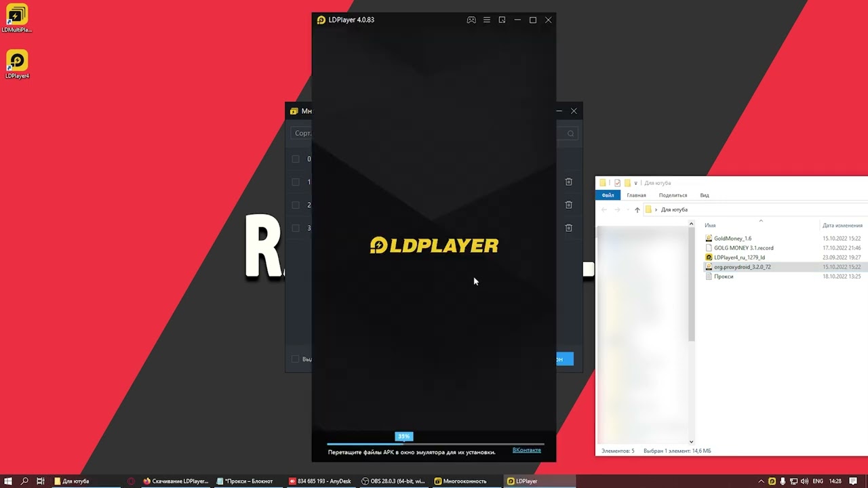The image size is (868, 488).
Task: Select the GoldMoney_1.6 file
Action: pyautogui.click(x=732, y=239)
